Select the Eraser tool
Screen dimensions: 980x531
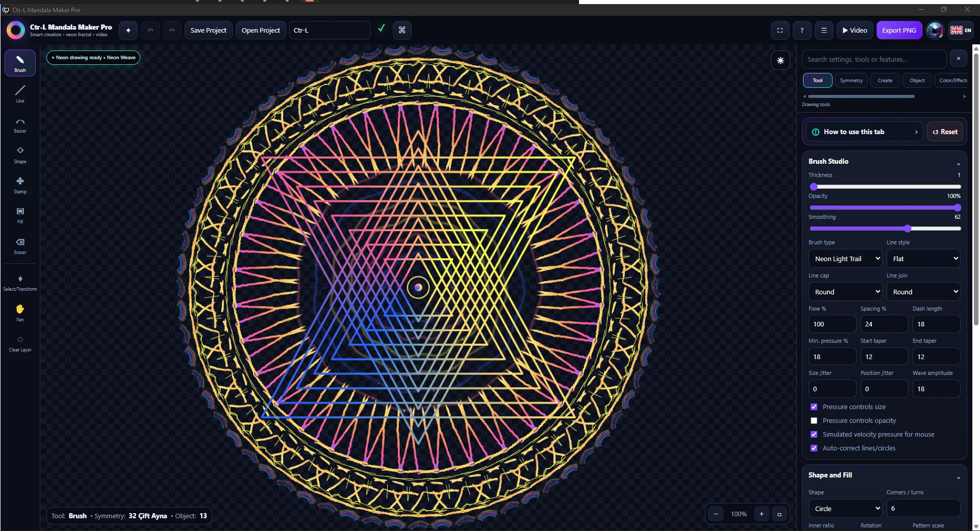pos(20,245)
